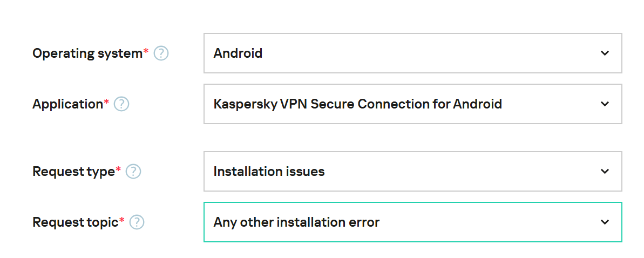The height and width of the screenshot is (258, 644).
Task: Click the "Any other installation error" text
Action: 296,222
